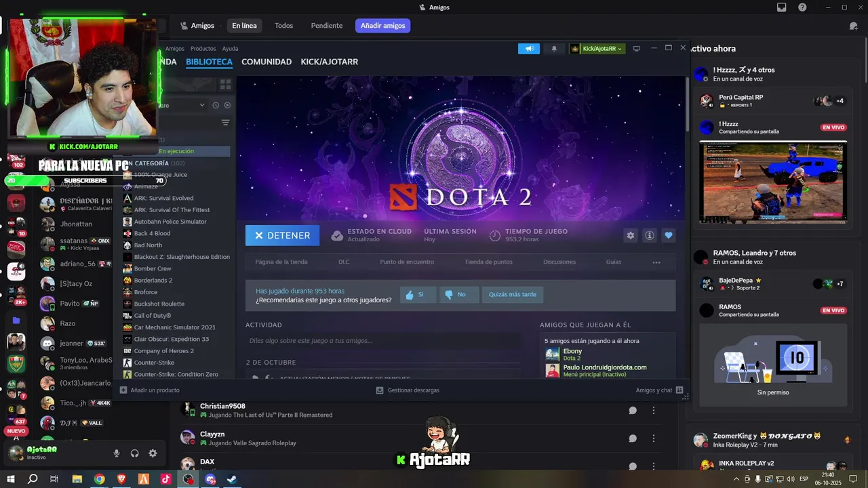Toggle Discord headphones deafen
The height and width of the screenshot is (488, 868).
[x=134, y=453]
